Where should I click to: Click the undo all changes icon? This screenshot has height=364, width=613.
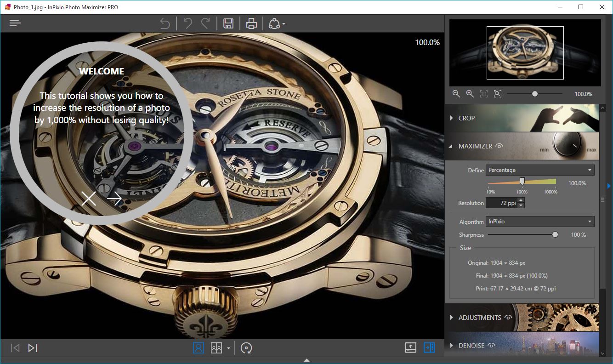(x=165, y=23)
